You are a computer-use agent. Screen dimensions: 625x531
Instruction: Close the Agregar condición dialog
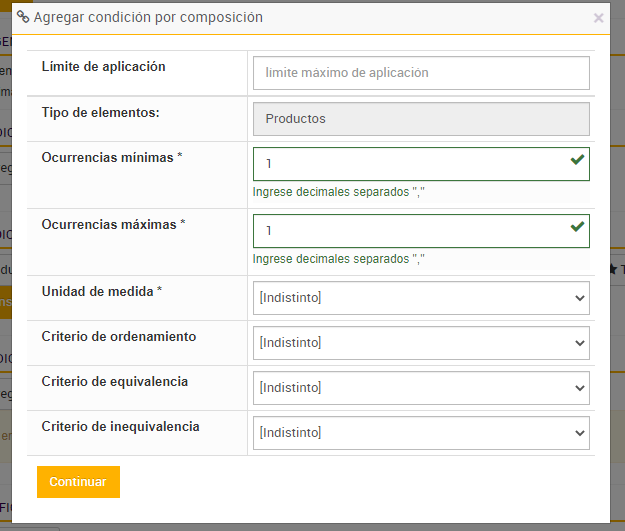coord(598,18)
